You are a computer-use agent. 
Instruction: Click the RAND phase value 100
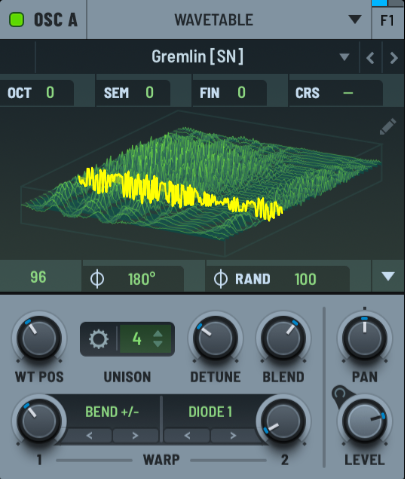[x=305, y=279]
